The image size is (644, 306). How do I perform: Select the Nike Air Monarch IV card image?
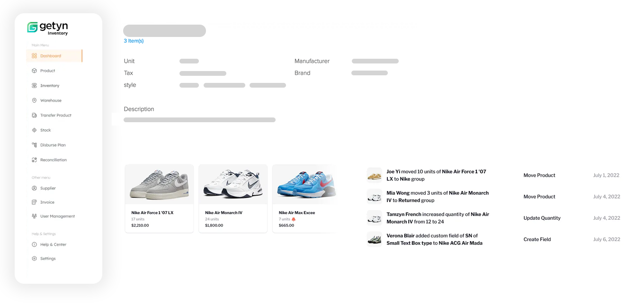[233, 184]
